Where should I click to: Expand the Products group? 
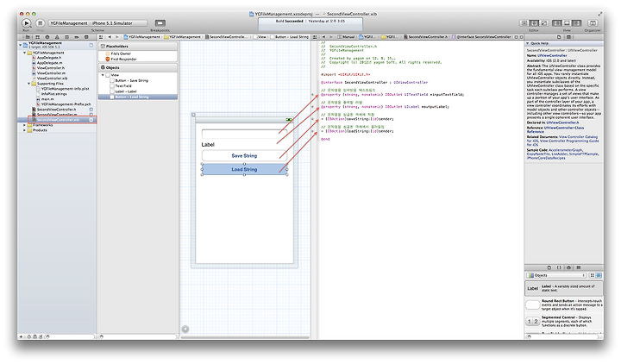24,130
